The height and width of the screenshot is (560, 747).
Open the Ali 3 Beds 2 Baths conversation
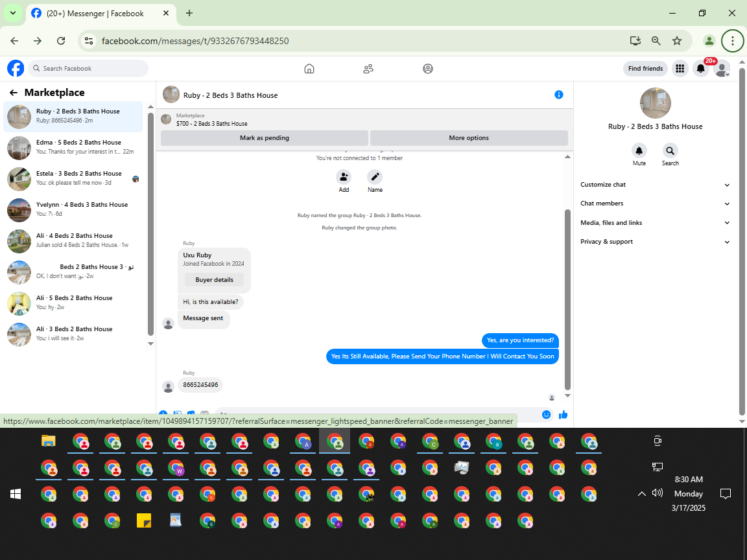pyautogui.click(x=73, y=334)
